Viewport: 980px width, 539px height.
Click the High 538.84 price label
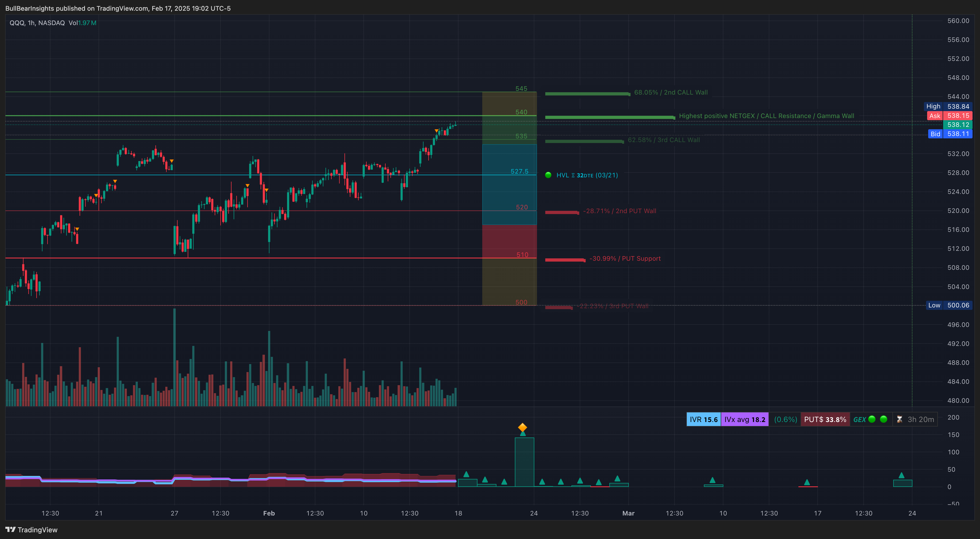948,106
